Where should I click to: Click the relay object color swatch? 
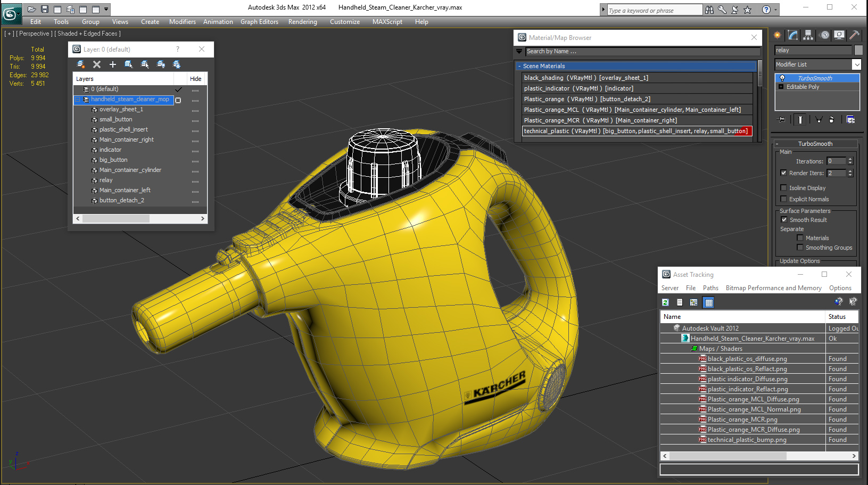click(858, 50)
